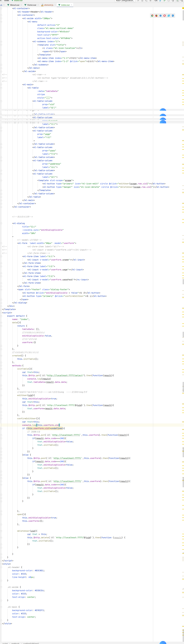Screen dimensions: 184x644
Task: Click the url hint before localhost:7777/select
Action: tap(43, 376)
